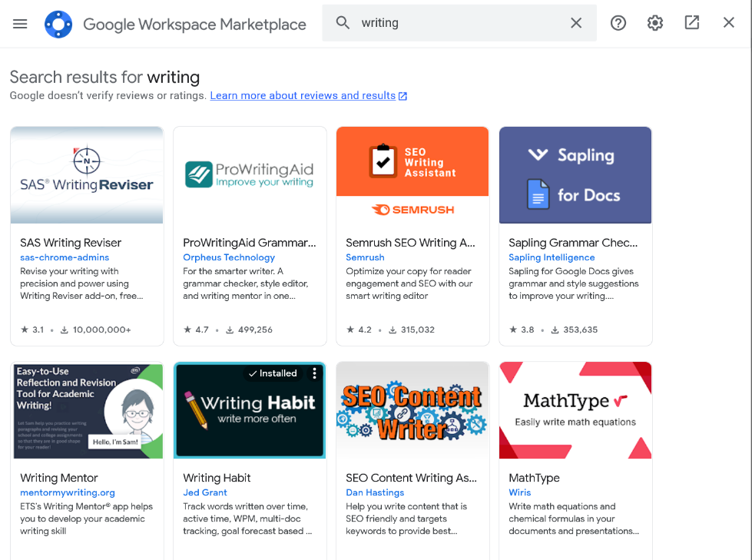
Task: Click the MathType description 'Write math equations...'
Action: 574,519
